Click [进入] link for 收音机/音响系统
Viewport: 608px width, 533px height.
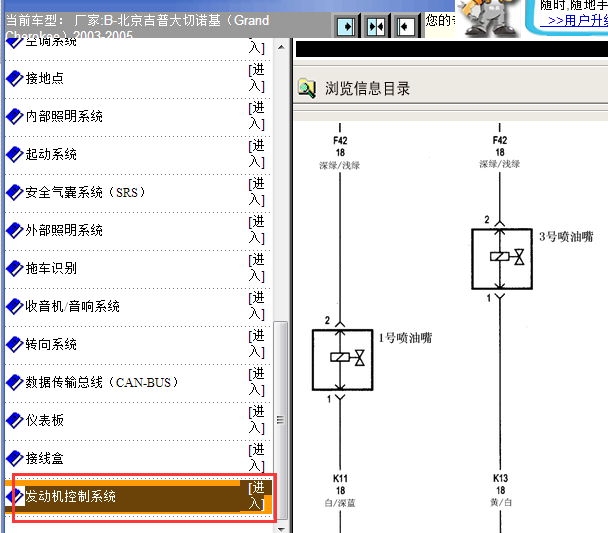click(x=257, y=306)
